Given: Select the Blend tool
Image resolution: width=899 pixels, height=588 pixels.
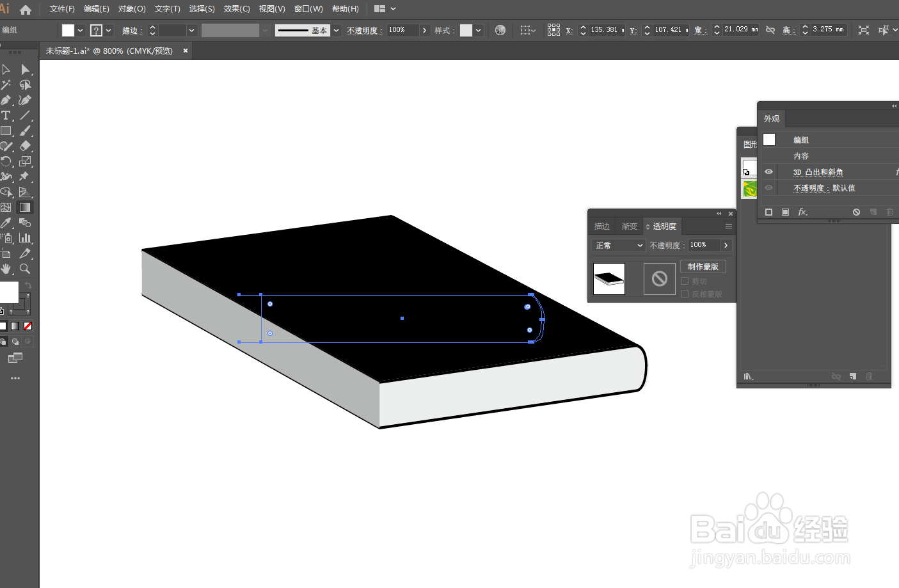Looking at the screenshot, I should [25, 223].
